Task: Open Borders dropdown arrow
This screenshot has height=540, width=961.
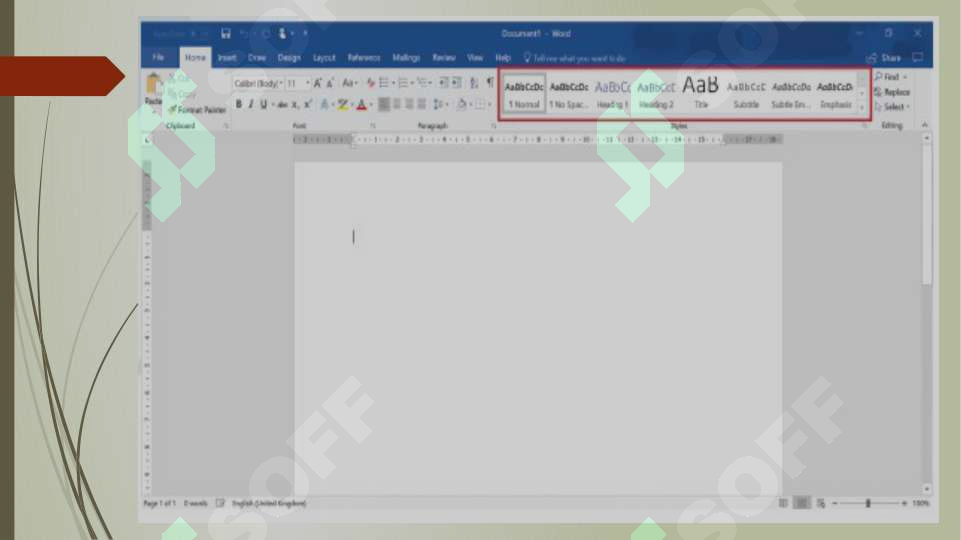Action: (x=489, y=105)
